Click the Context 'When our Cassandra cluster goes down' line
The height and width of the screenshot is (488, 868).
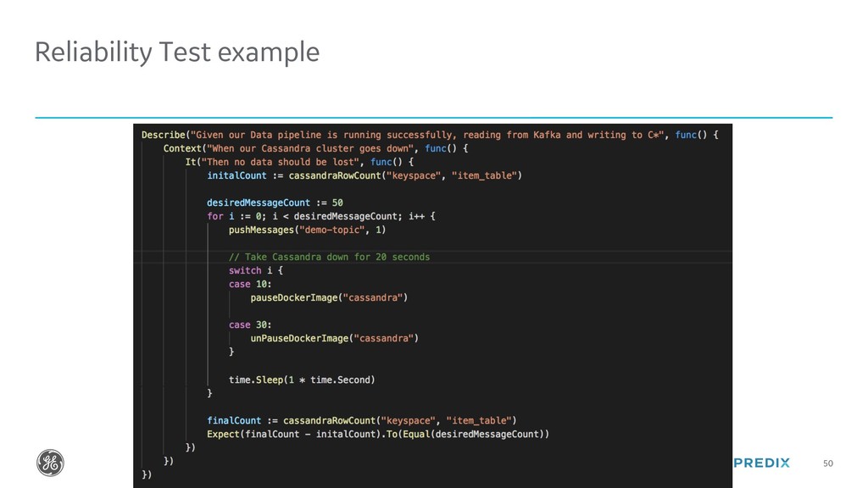tap(315, 148)
